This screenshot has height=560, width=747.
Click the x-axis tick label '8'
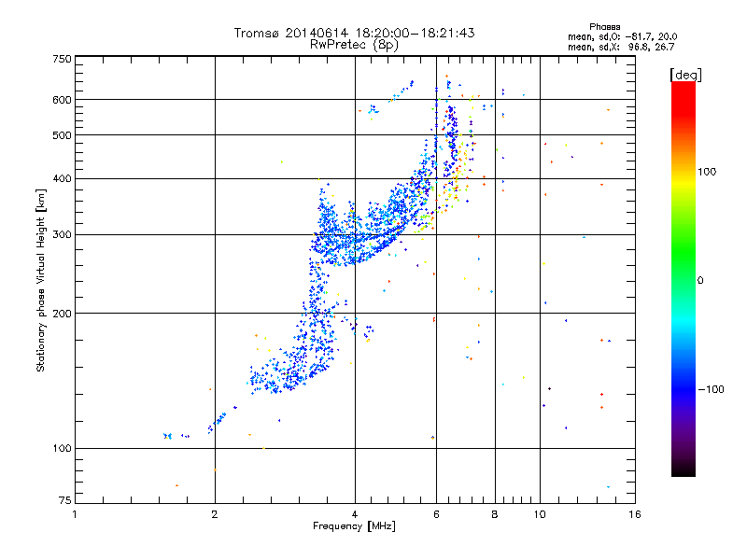click(x=495, y=514)
